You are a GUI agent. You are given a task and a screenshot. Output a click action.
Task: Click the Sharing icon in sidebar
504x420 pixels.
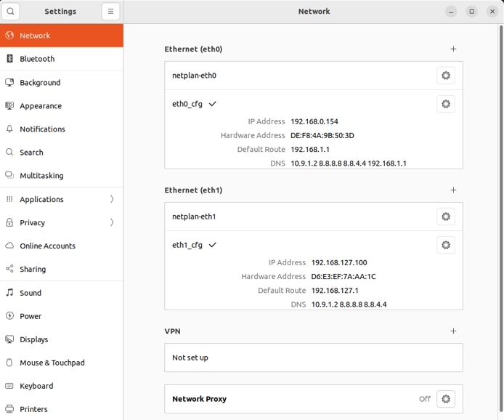[x=9, y=269]
